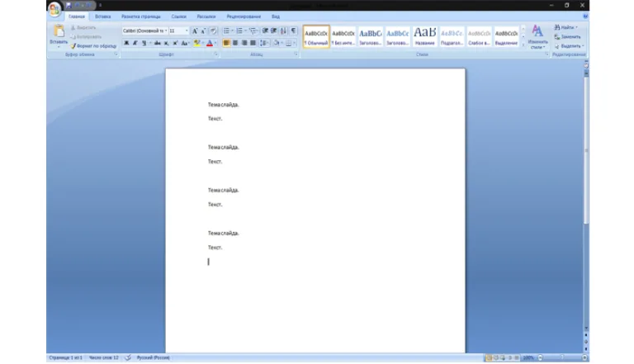This screenshot has height=364, width=634.
Task: Open the Абзац paragraph dialog launcher
Action: (x=296, y=54)
